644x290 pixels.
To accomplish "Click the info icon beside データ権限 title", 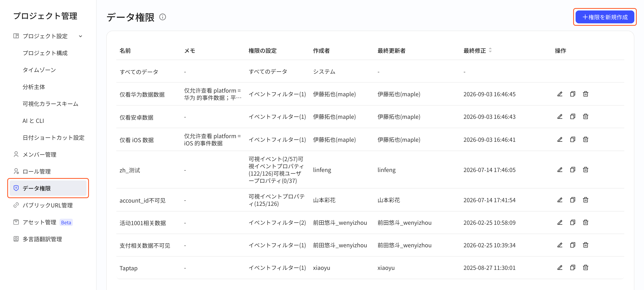I will 162,17.
